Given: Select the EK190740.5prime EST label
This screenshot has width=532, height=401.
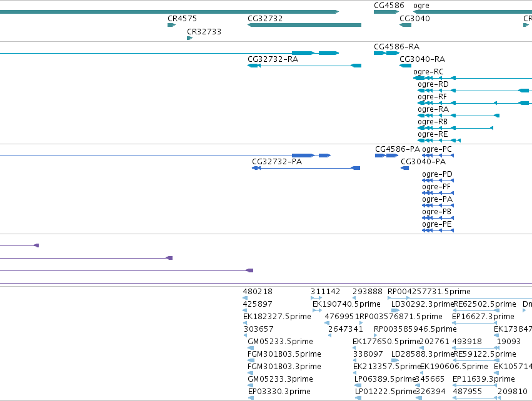Looking at the screenshot, I should tap(346, 304).
